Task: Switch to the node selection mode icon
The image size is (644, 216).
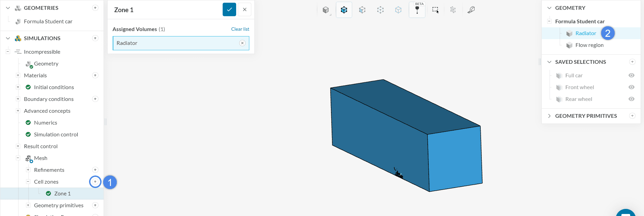Action: 398,10
